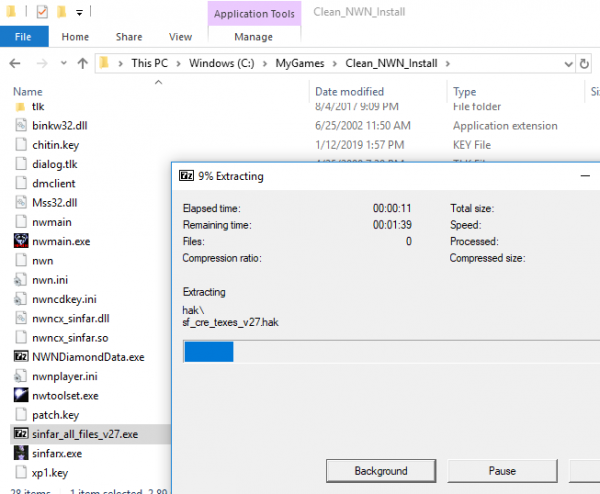
Task: Click the xp1.key file icon
Action: coord(21,473)
